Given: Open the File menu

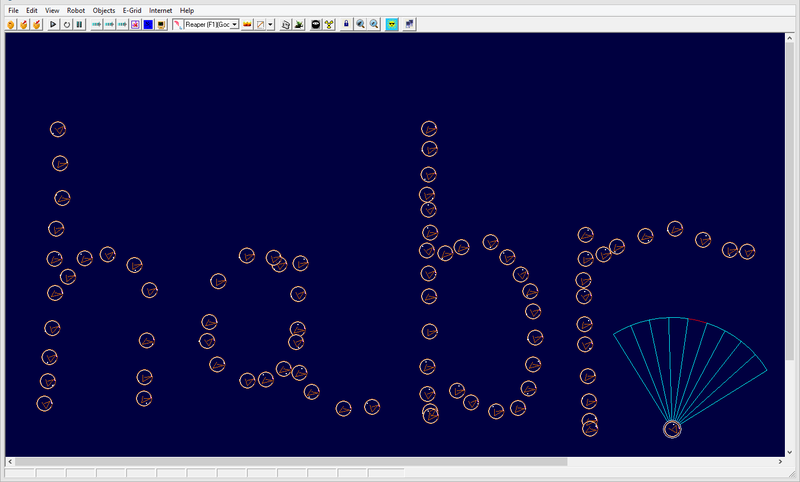Looking at the screenshot, I should [13, 10].
